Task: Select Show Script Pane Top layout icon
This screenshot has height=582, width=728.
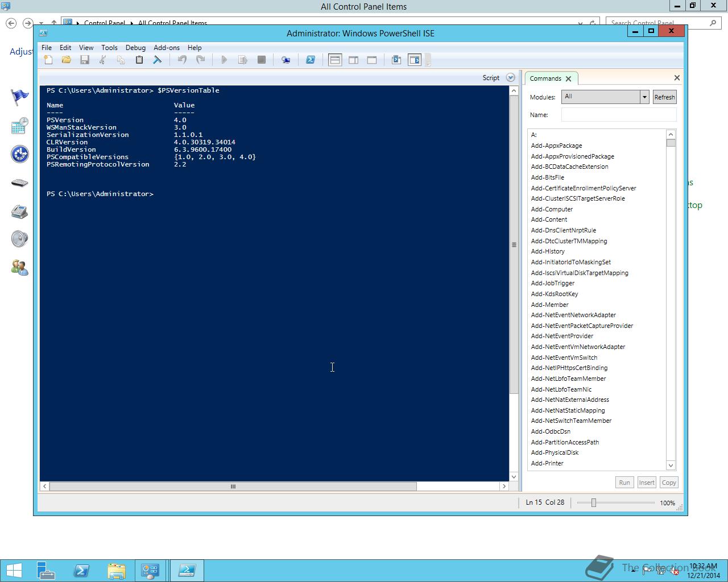Action: (x=335, y=60)
